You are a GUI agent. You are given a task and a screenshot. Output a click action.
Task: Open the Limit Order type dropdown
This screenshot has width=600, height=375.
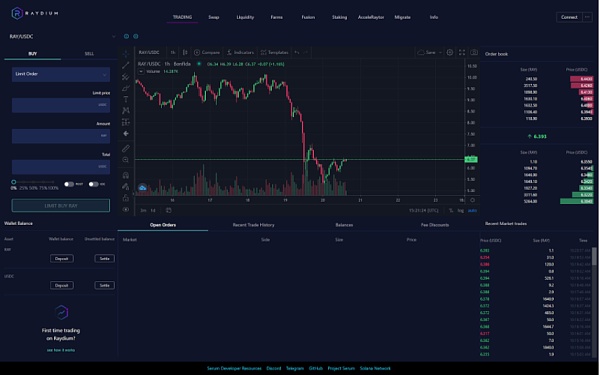coord(61,74)
